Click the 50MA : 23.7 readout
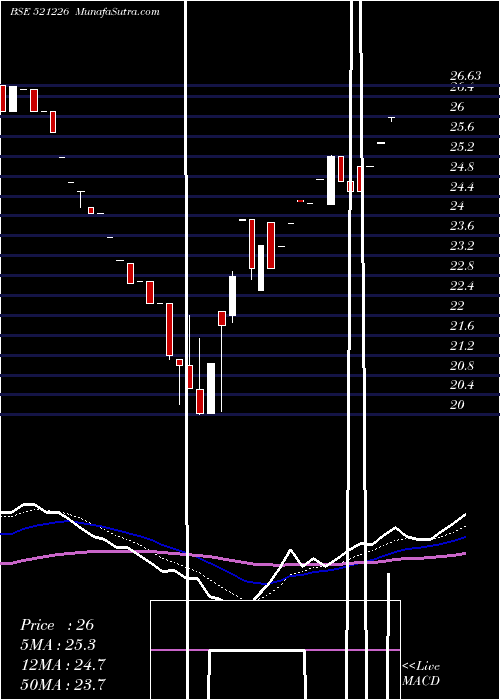This screenshot has height=700, width=500. click(63, 684)
